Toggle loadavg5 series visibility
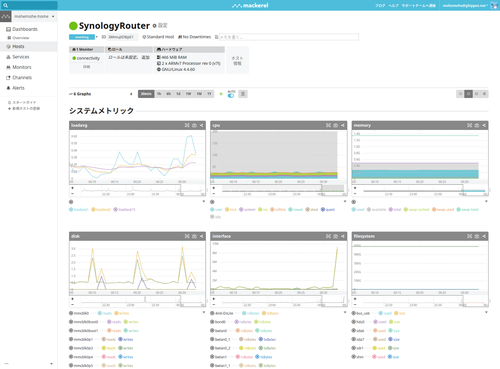500x369 pixels. click(101, 210)
